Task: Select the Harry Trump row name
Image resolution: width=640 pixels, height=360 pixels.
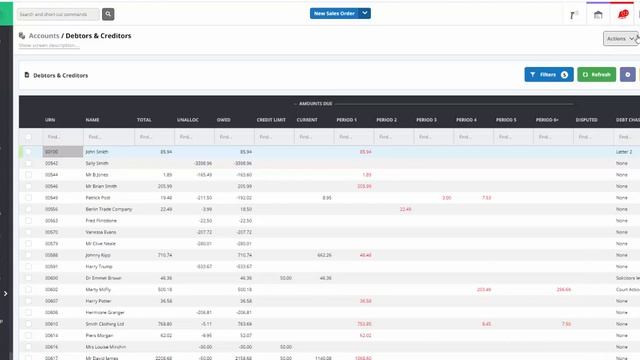Action: (99, 267)
